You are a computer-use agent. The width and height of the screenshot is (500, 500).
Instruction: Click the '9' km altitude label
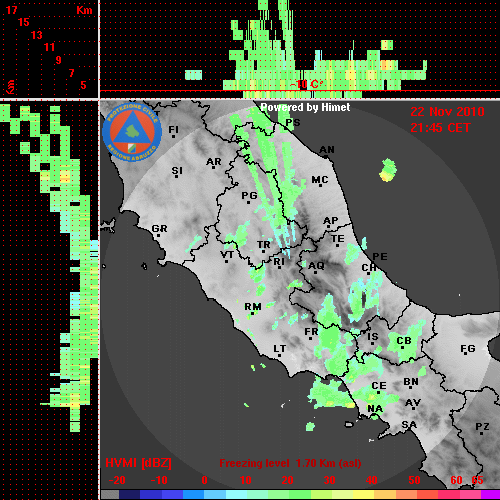coord(59,60)
